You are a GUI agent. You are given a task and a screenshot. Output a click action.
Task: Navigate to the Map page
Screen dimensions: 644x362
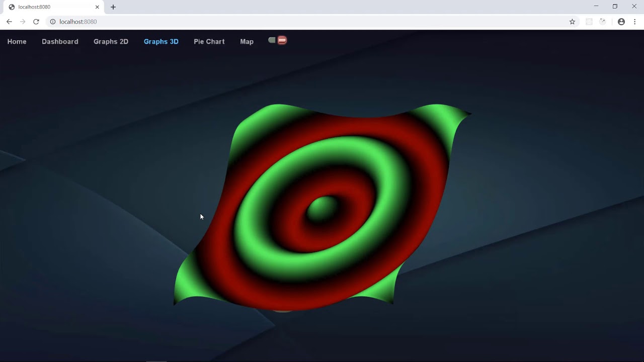[247, 42]
